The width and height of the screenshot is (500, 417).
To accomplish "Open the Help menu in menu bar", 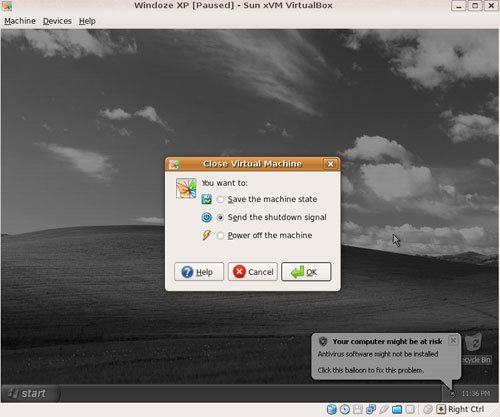I will click(x=87, y=21).
